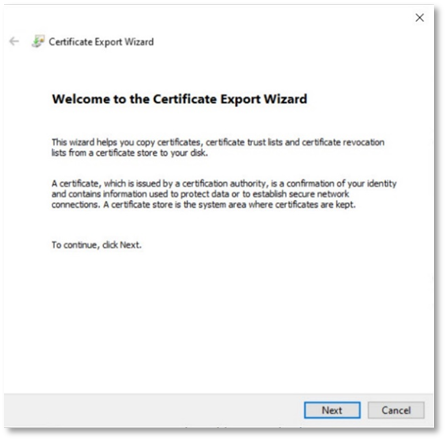Select the words 'certification authority' in the description
The width and height of the screenshot is (446, 440).
tap(224, 183)
